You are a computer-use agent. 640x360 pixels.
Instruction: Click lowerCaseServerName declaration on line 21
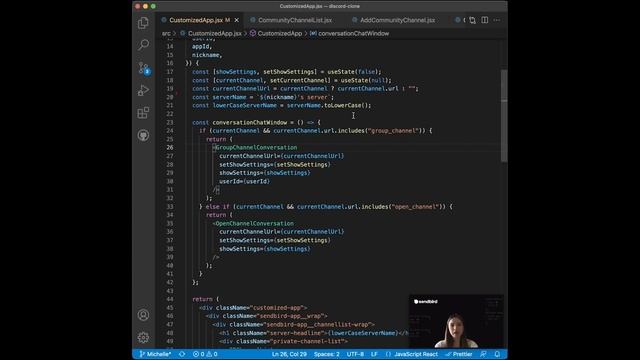pos(244,105)
